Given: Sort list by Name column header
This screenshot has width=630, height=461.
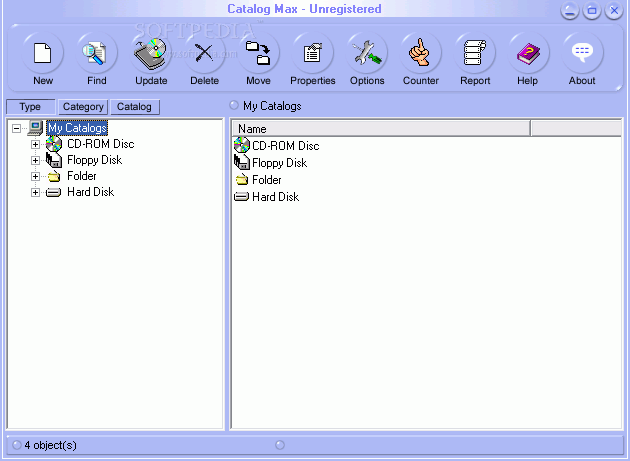Looking at the screenshot, I should point(381,129).
